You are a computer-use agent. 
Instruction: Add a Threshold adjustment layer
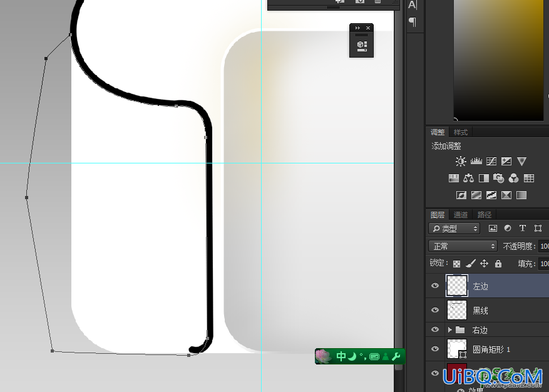pyautogui.click(x=491, y=195)
